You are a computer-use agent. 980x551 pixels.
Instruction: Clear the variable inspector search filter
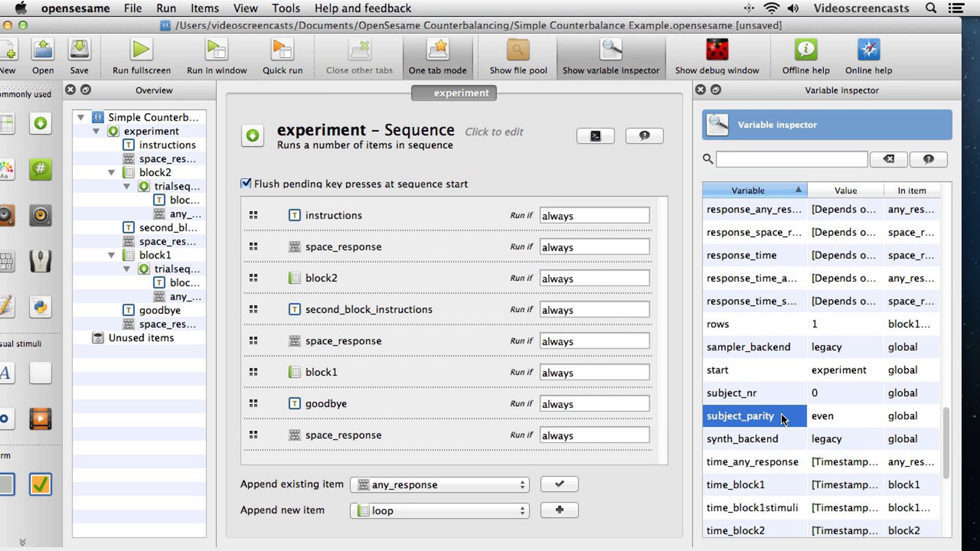[888, 159]
